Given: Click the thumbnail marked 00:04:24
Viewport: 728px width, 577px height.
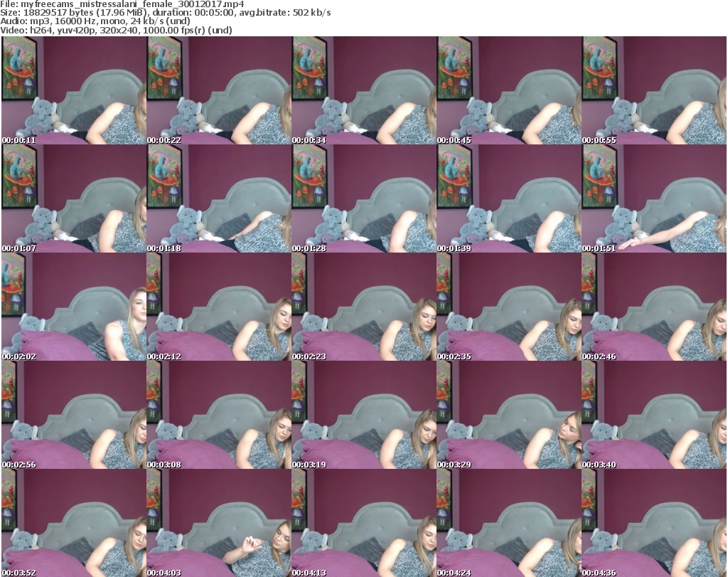Looking at the screenshot, I should pyautogui.click(x=509, y=523).
